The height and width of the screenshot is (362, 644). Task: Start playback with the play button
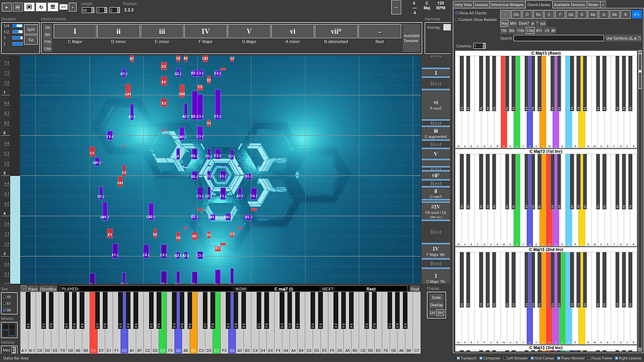(x=7, y=7)
